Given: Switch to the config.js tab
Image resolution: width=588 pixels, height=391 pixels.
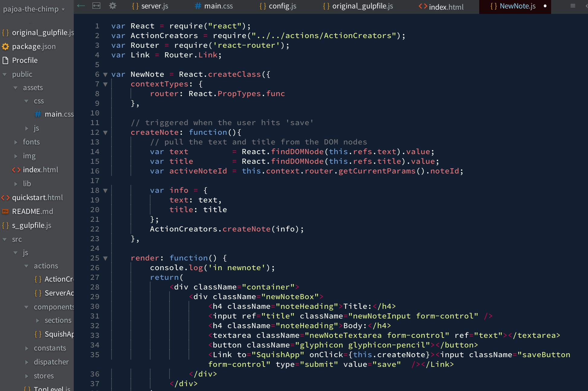Looking at the screenshot, I should click(278, 6).
